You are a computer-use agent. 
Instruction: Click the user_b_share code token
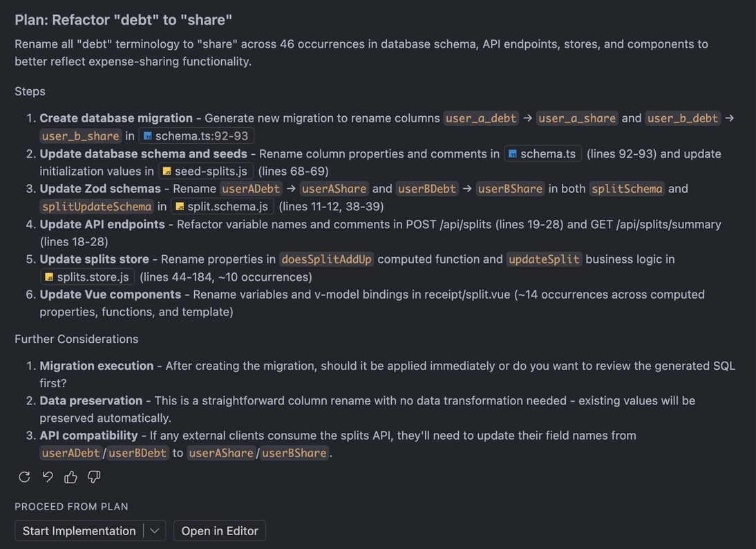(80, 136)
